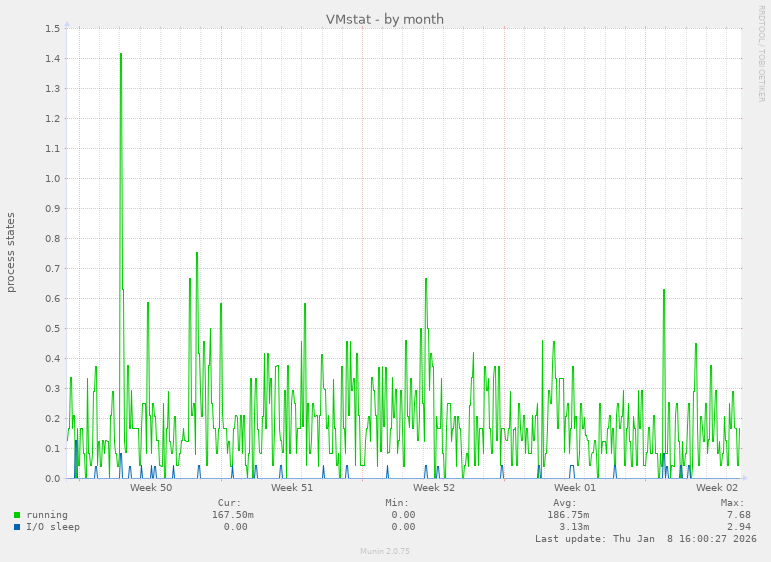Click the Last update timestamp text
Image resolution: width=771 pixels, height=562 pixels.
pos(646,538)
